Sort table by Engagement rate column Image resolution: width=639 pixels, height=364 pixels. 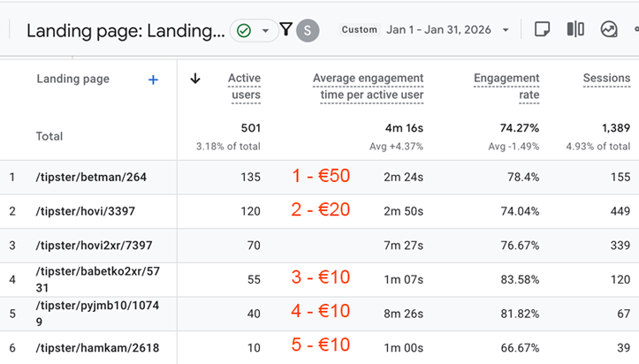tap(506, 87)
